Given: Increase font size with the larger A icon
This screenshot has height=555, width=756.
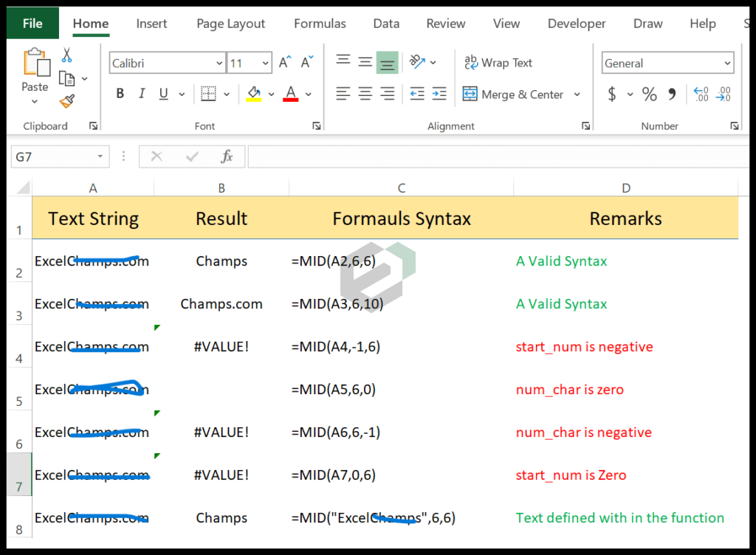Looking at the screenshot, I should 285,62.
